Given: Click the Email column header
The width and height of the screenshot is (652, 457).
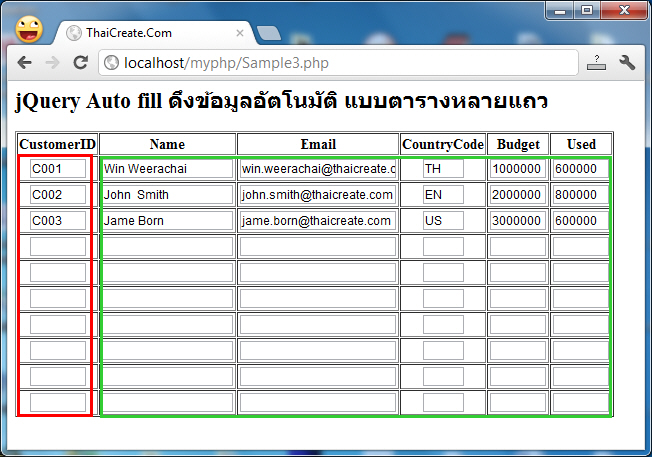Looking at the screenshot, I should click(318, 144).
